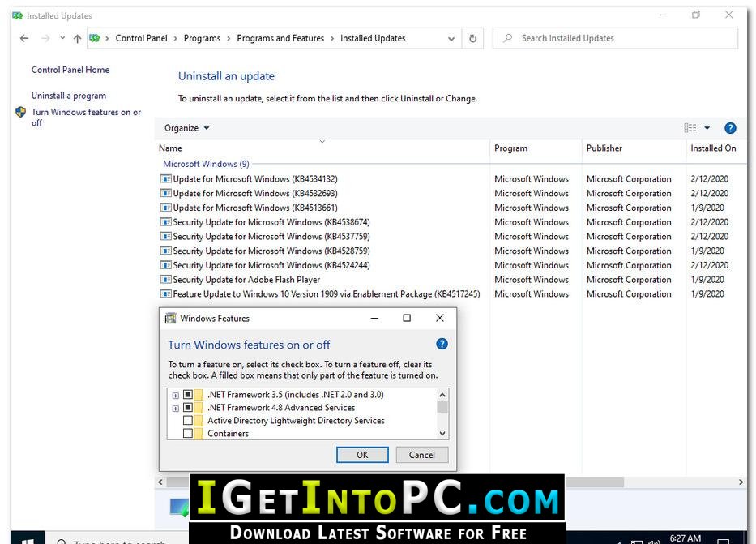756x544 pixels.
Task: Open the Organize menu
Action: coord(186,128)
